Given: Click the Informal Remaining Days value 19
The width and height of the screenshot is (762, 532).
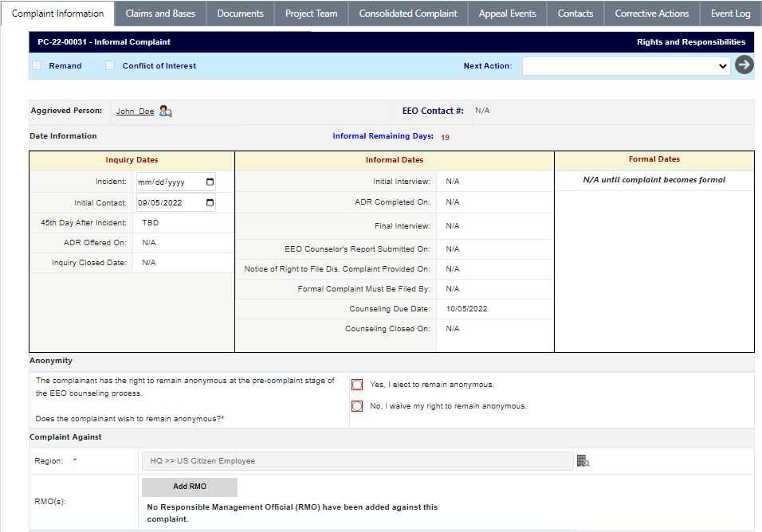Looking at the screenshot, I should click(445, 137).
